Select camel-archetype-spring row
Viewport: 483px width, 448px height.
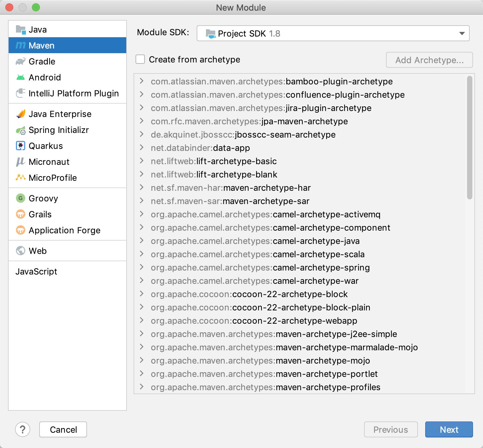pyautogui.click(x=304, y=268)
